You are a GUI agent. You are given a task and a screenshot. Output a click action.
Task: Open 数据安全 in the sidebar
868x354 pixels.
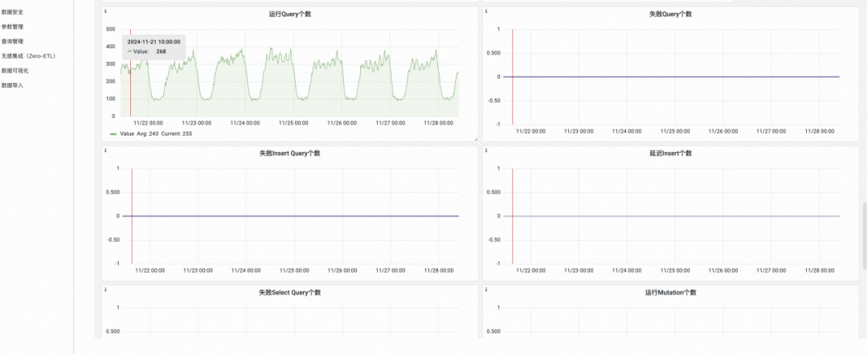tap(12, 11)
